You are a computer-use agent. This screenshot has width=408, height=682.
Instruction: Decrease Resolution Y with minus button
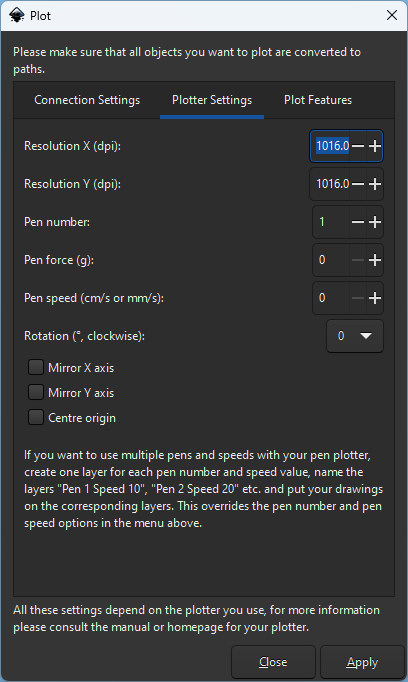(x=358, y=184)
